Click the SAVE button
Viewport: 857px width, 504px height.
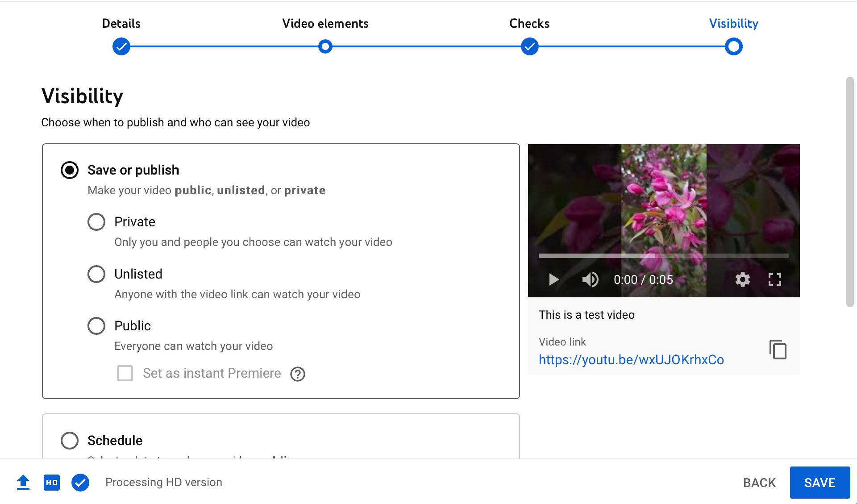coord(820,483)
